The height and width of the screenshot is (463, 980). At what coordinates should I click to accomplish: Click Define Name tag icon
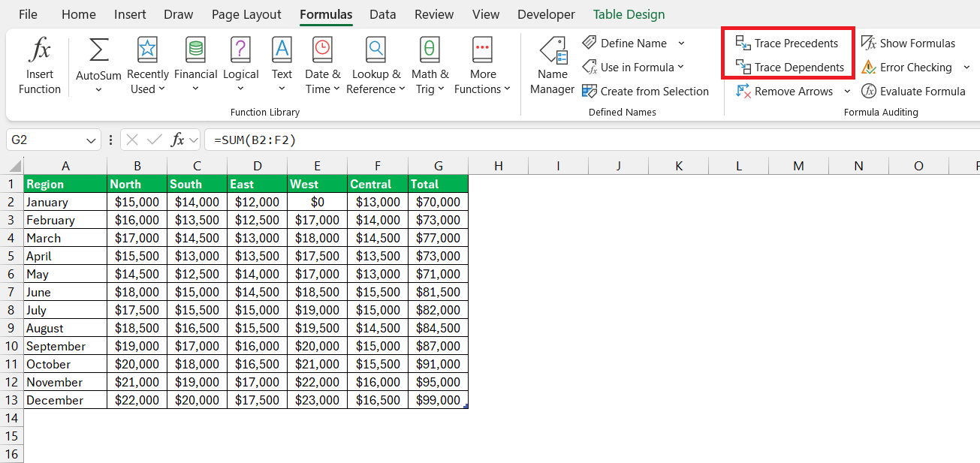(x=590, y=43)
